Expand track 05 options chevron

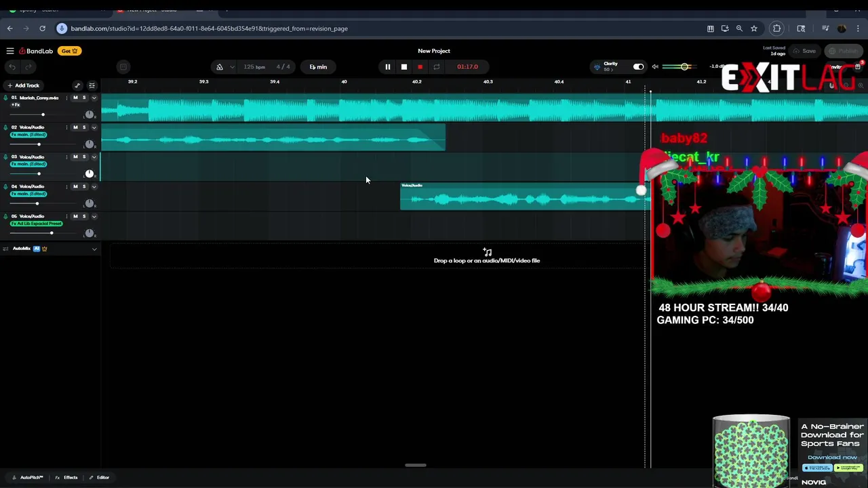click(x=94, y=216)
